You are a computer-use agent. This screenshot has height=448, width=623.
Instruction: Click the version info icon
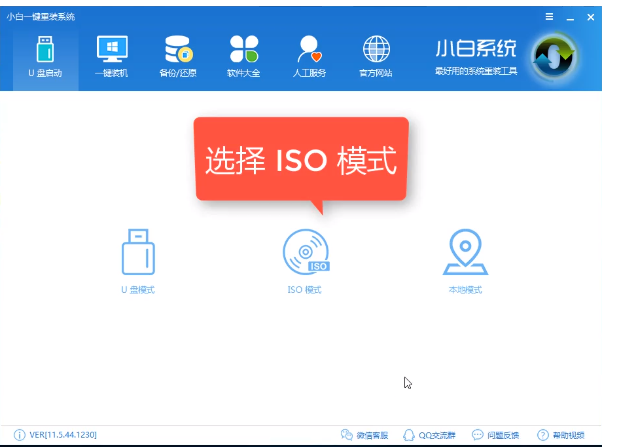point(19,435)
